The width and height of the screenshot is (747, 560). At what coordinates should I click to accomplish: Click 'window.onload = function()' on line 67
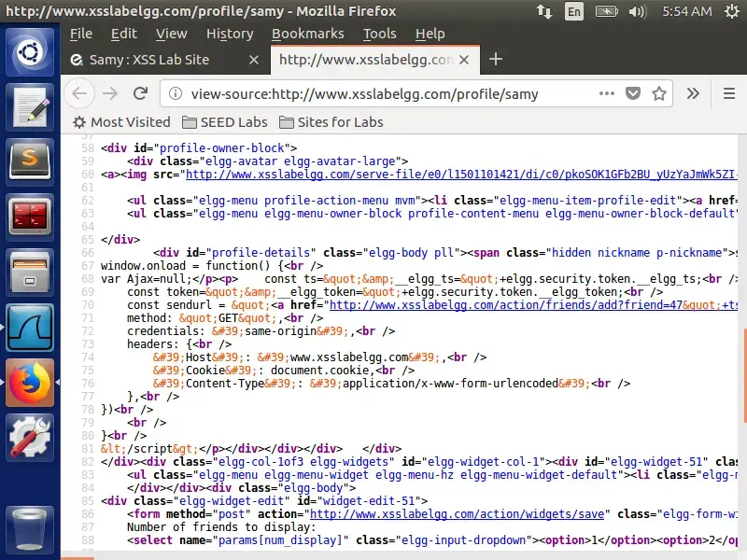point(185,266)
